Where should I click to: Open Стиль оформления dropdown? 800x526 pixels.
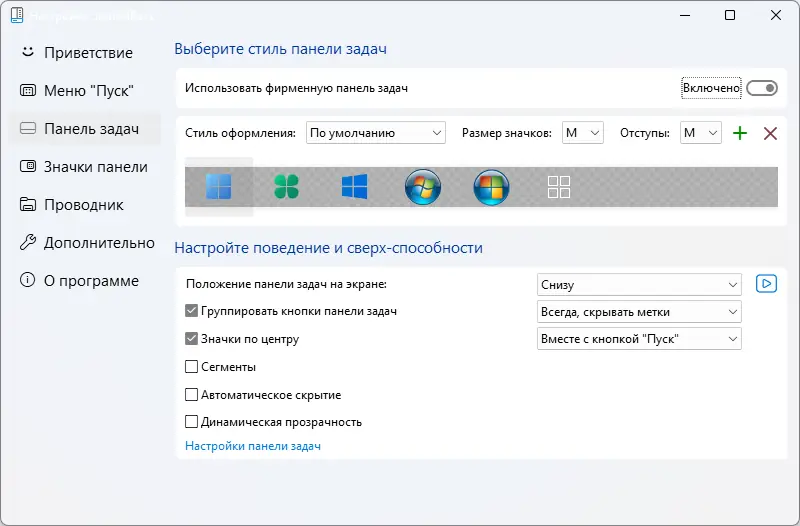(x=376, y=133)
